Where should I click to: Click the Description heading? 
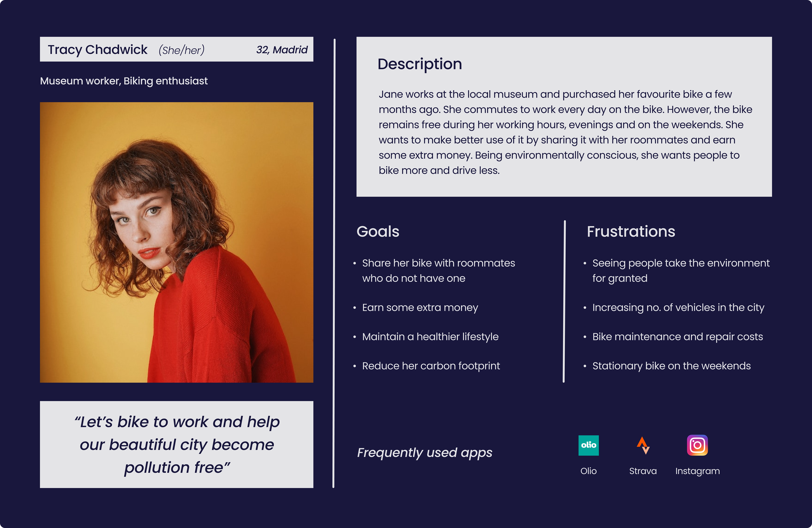[x=419, y=64]
